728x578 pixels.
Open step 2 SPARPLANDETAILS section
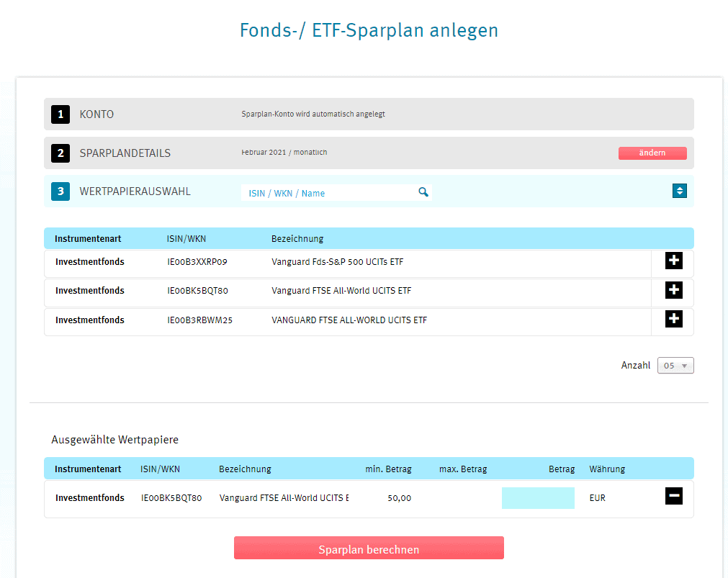click(x=369, y=153)
